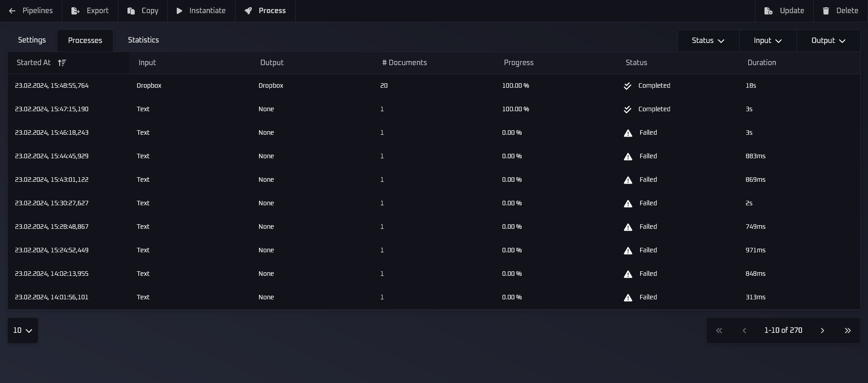Click the Export icon in toolbar
This screenshot has width=868, height=383.
pyautogui.click(x=75, y=11)
